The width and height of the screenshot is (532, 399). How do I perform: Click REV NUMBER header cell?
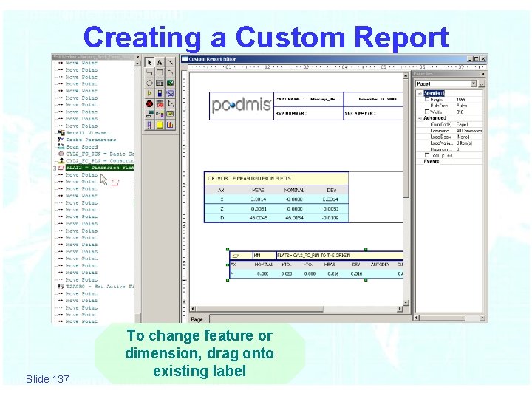click(x=308, y=113)
